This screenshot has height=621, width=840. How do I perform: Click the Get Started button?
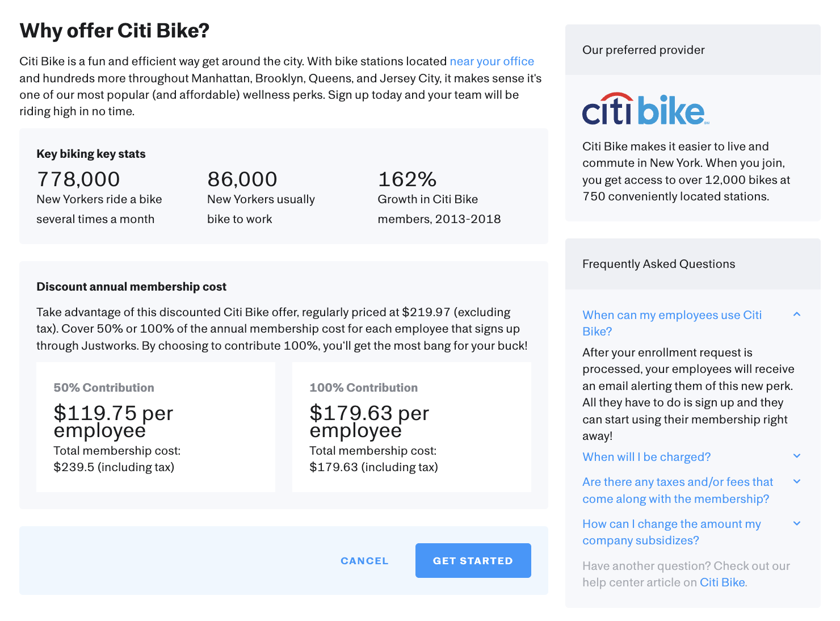473,560
